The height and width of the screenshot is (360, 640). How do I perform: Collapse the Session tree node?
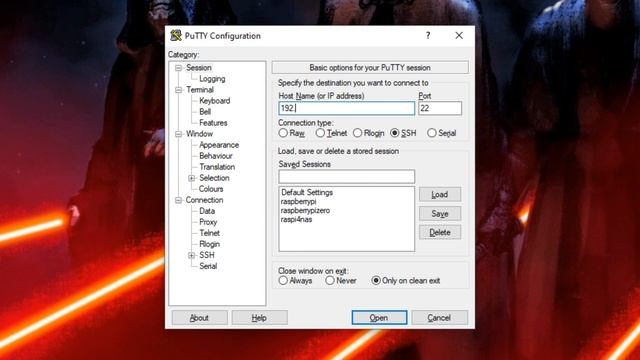(x=178, y=68)
